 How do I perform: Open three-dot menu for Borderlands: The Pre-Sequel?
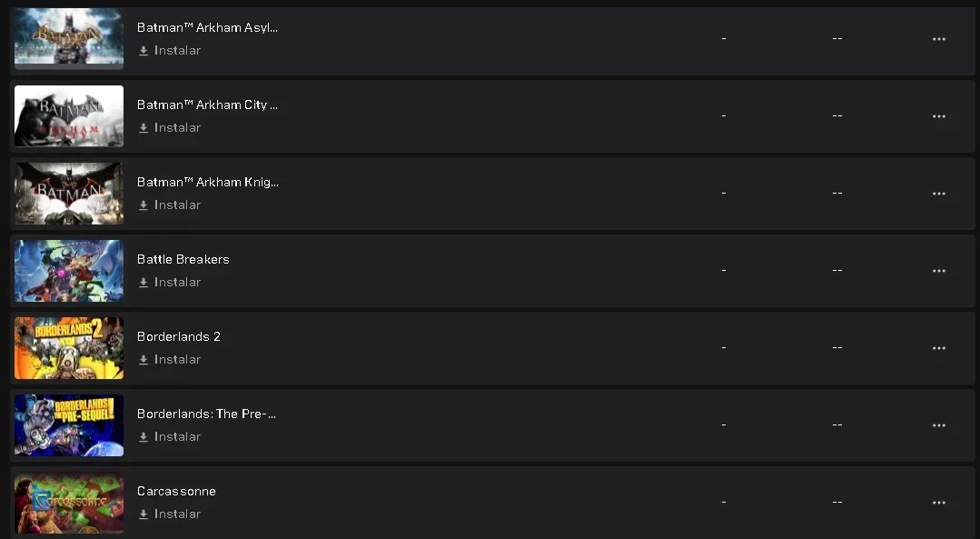[x=939, y=425]
